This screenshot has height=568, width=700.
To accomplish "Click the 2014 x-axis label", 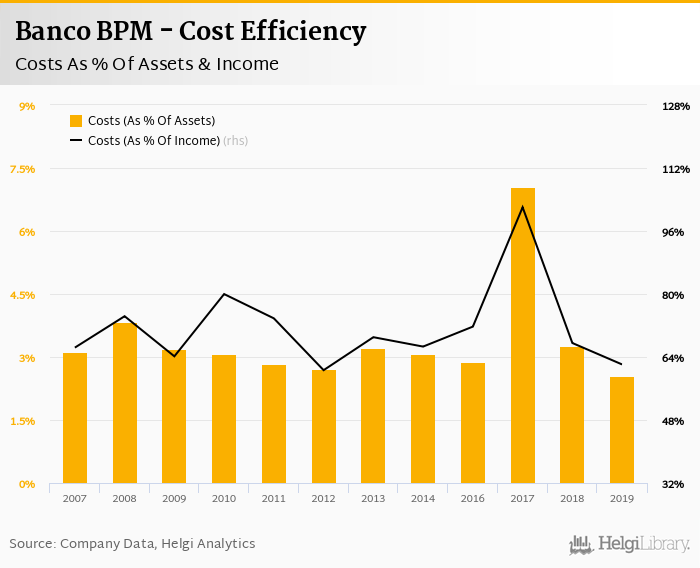I will 423,498.
